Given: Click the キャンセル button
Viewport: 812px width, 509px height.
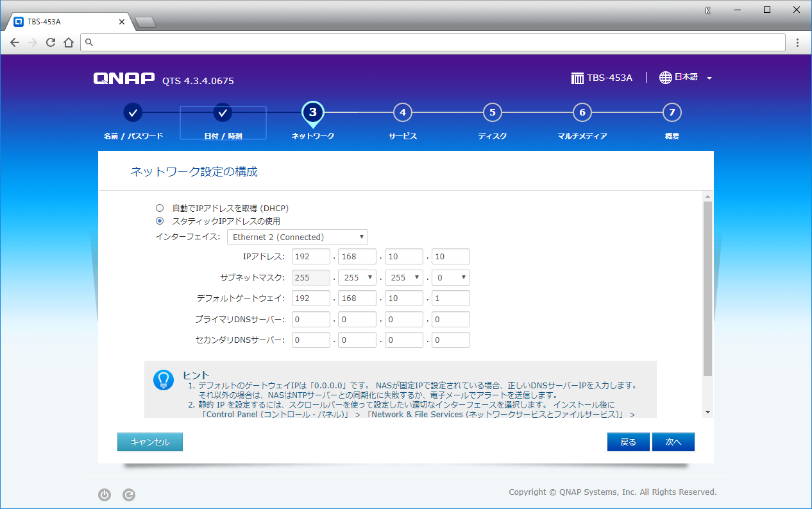Looking at the screenshot, I should pos(150,442).
